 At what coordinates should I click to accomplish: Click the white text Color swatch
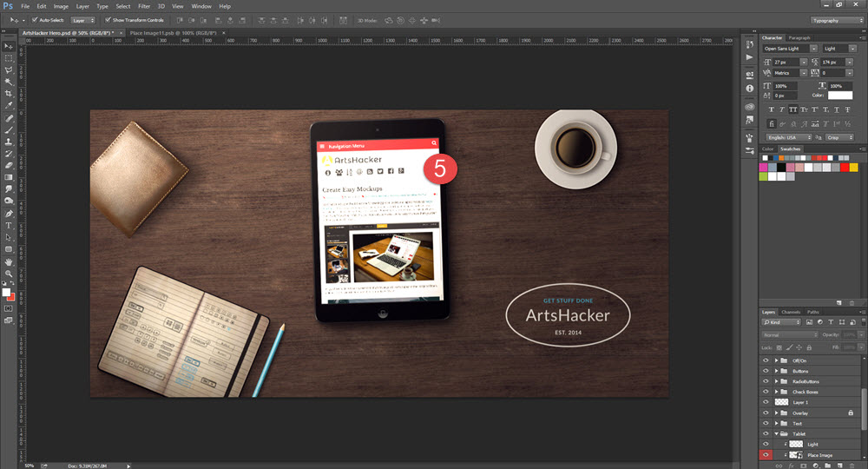coord(840,96)
